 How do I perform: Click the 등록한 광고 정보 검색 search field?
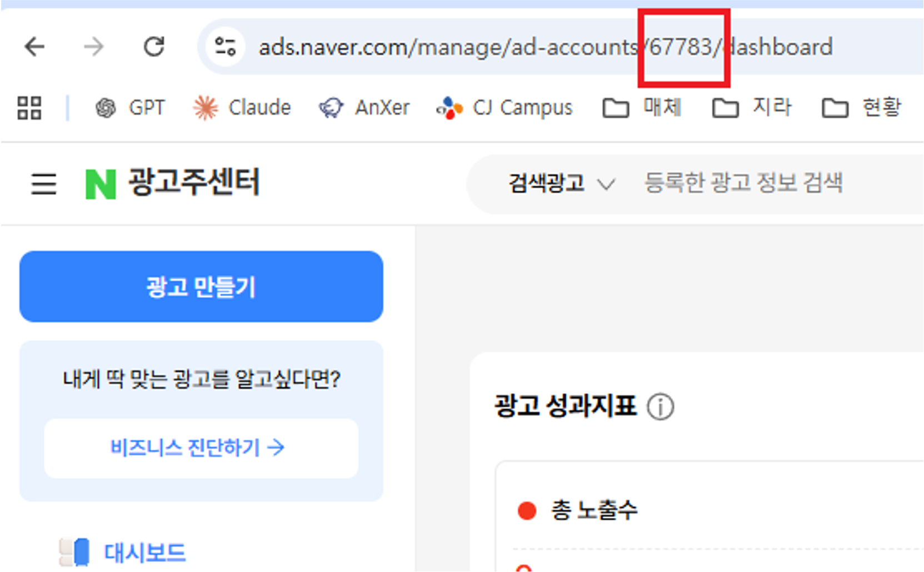pyautogui.click(x=743, y=183)
